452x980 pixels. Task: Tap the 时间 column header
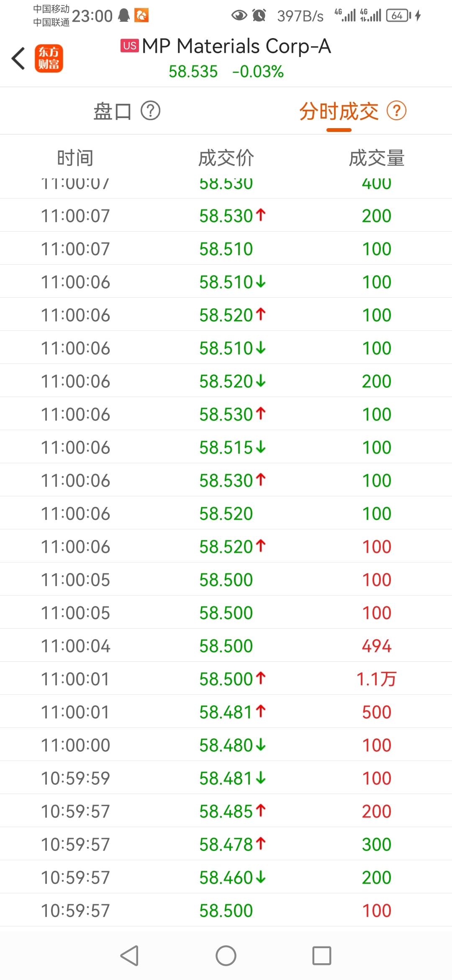[x=75, y=158]
